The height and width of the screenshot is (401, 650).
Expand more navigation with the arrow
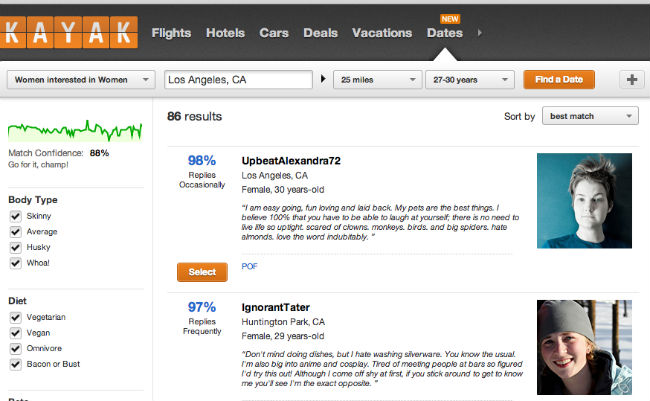[x=480, y=33]
